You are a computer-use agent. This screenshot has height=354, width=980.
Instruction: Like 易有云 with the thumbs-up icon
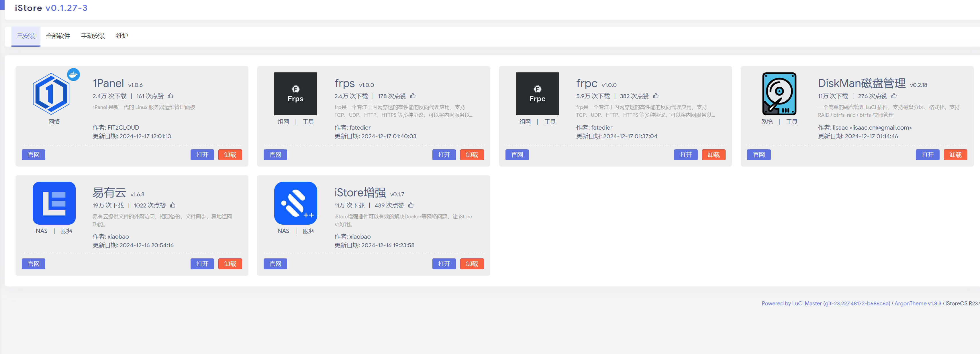pyautogui.click(x=173, y=205)
